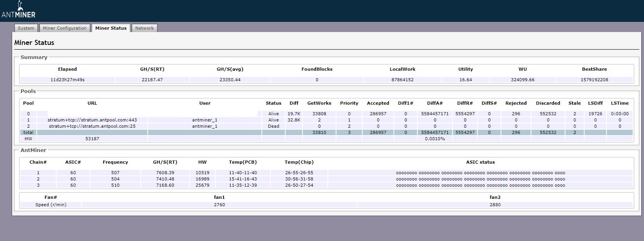Click GetWorks value 33808
644x241 pixels.
(x=319, y=114)
